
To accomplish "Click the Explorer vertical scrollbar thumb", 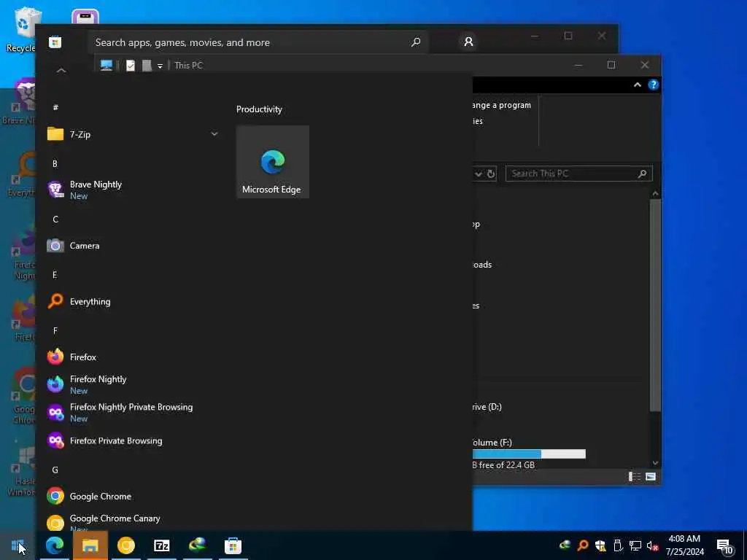I will (x=656, y=305).
